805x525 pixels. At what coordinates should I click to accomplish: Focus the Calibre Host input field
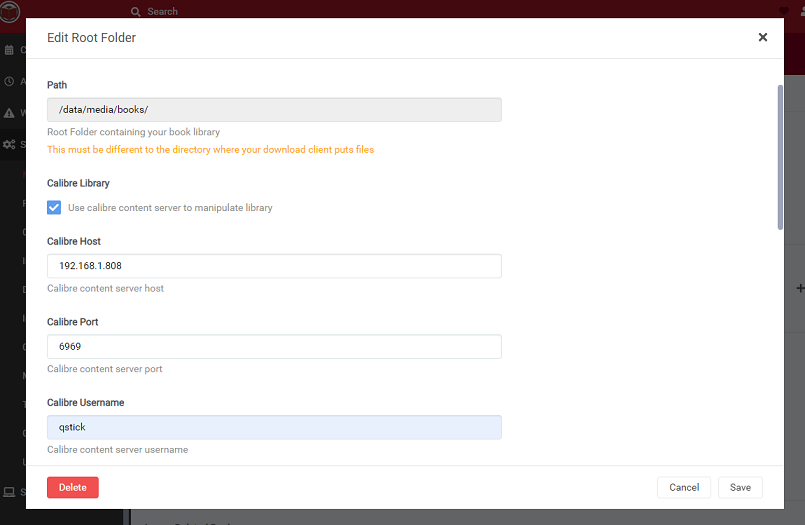[274, 266]
